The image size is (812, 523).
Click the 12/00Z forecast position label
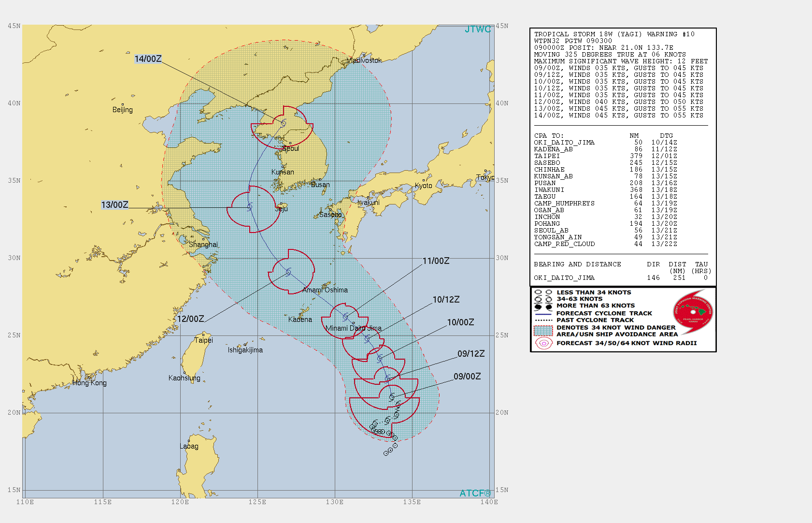point(191,319)
